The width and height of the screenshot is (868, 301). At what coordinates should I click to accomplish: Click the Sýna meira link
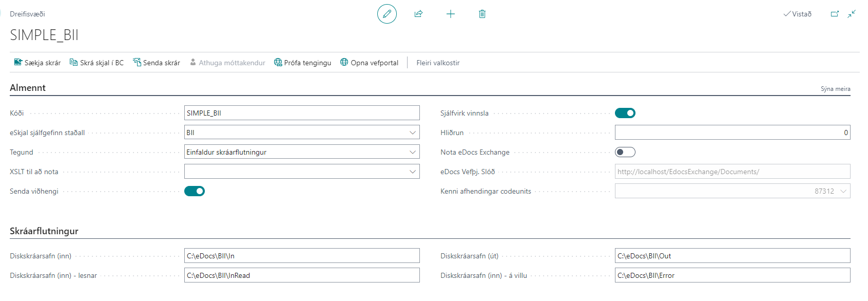(835, 89)
